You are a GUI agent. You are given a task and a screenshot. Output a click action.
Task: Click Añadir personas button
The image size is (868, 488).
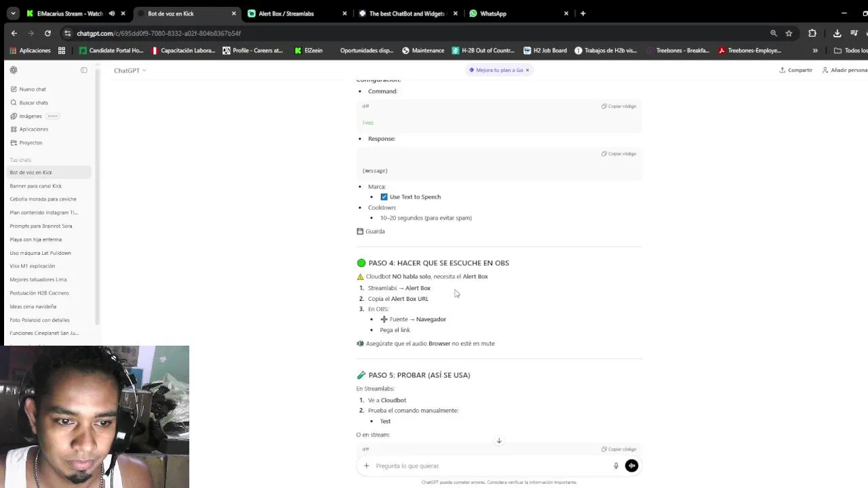pos(845,70)
